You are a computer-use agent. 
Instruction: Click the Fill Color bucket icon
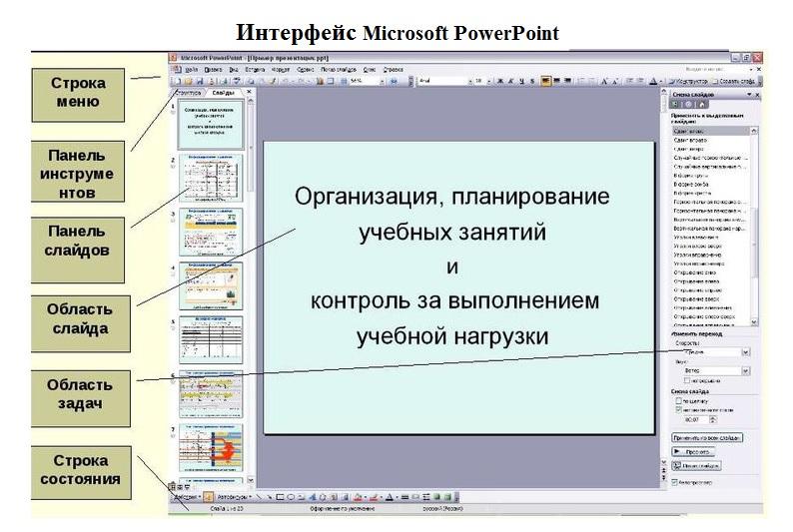pyautogui.click(x=359, y=496)
